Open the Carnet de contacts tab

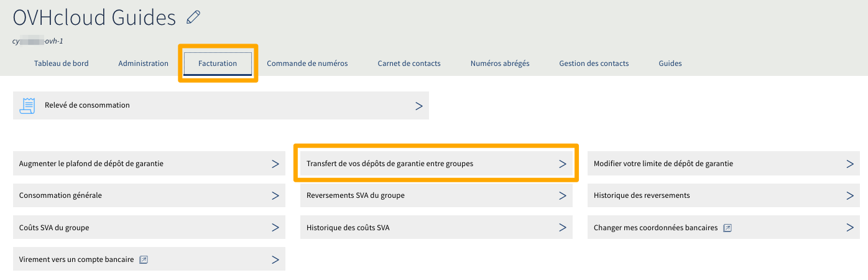(409, 63)
